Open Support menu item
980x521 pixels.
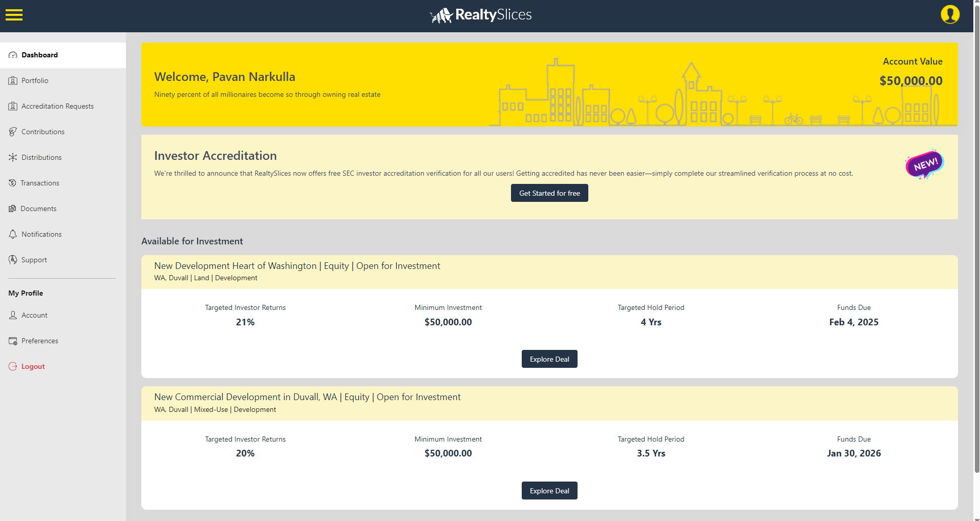tap(63, 260)
